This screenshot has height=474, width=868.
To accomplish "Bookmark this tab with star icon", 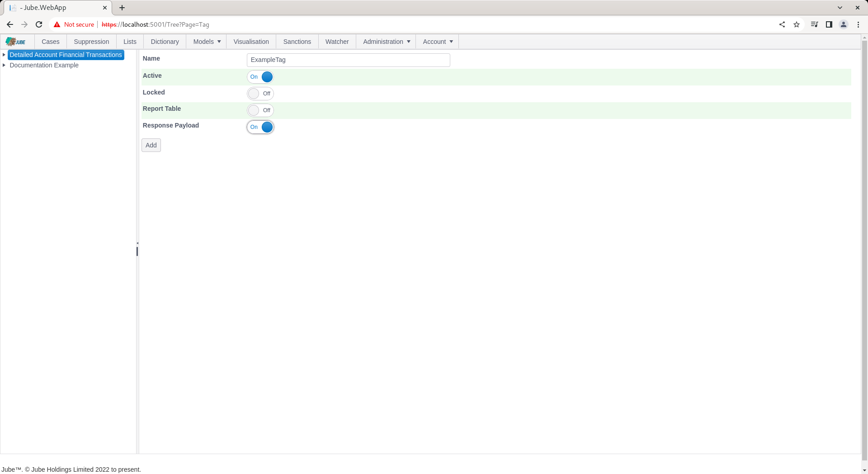I will 797,24.
